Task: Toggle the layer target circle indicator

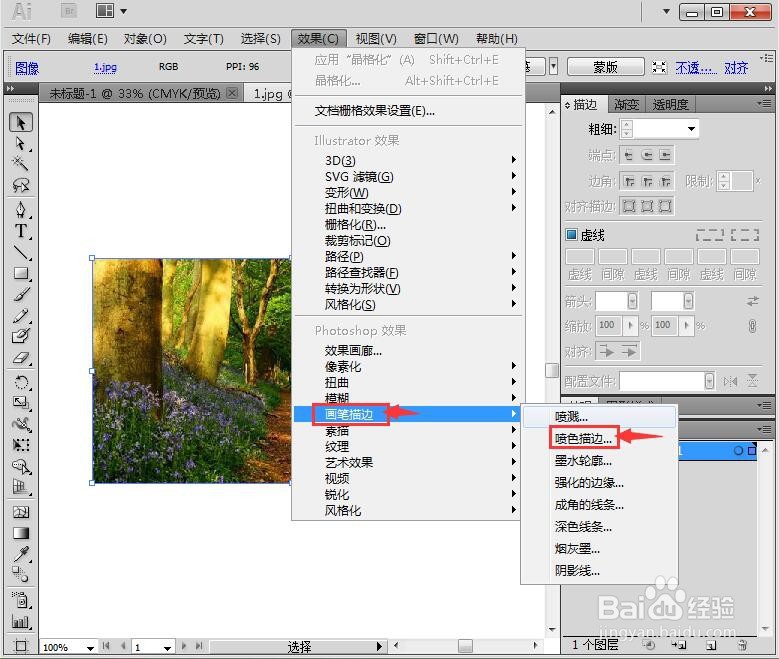Action: point(738,451)
